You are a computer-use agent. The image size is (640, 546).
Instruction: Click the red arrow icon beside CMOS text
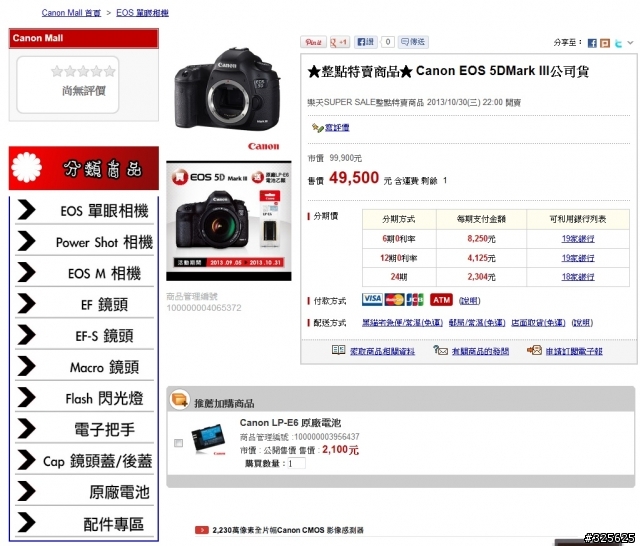202,530
